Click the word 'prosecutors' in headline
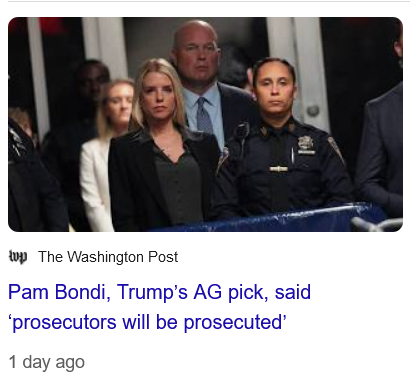 [x=64, y=322]
